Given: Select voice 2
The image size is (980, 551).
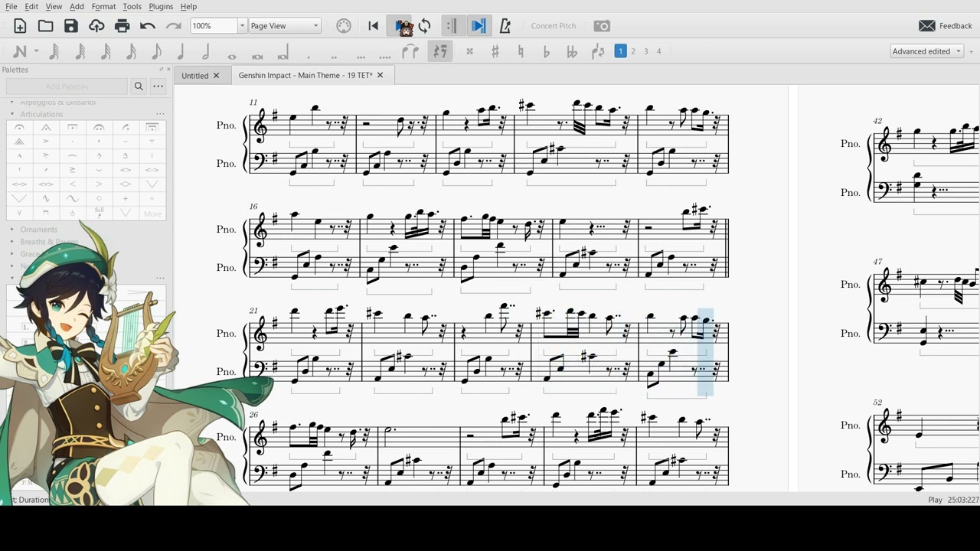Looking at the screenshot, I should point(633,51).
